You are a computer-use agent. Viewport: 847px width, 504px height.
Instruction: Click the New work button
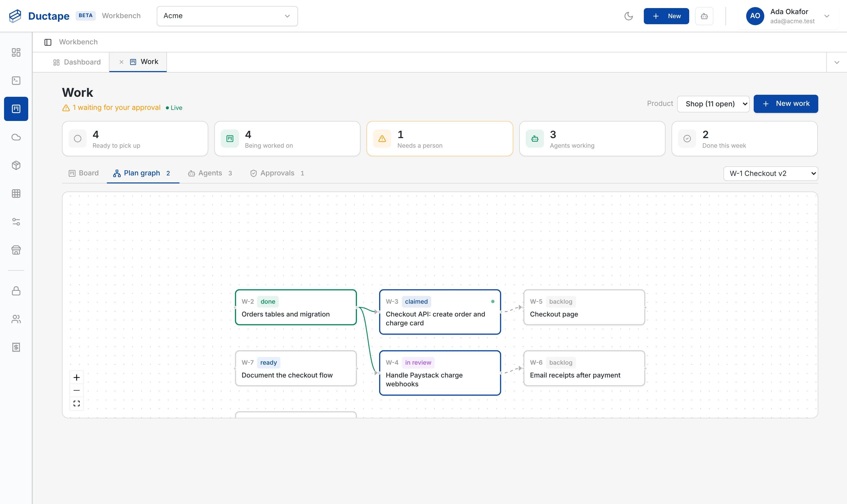pyautogui.click(x=785, y=104)
